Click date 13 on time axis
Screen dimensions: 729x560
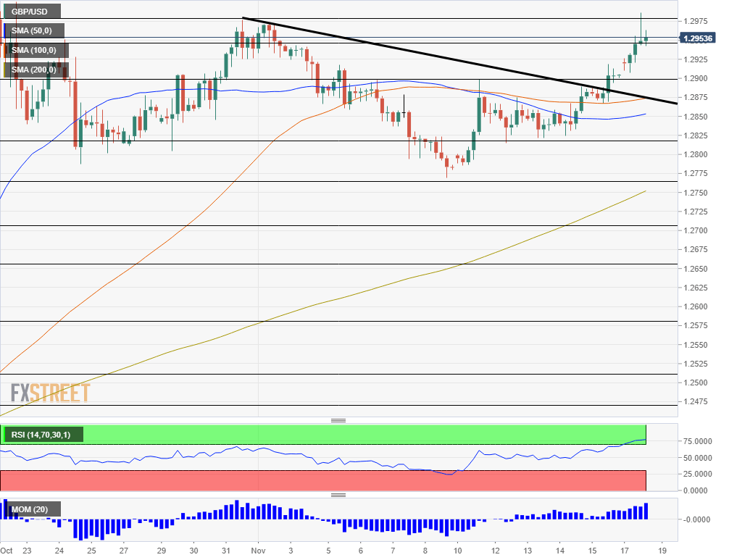[x=528, y=551]
